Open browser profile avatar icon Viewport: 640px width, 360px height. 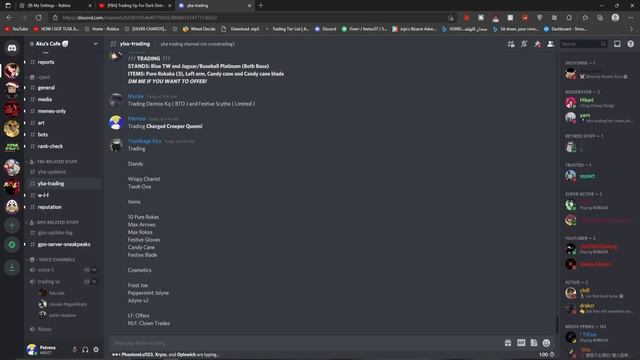[x=615, y=18]
